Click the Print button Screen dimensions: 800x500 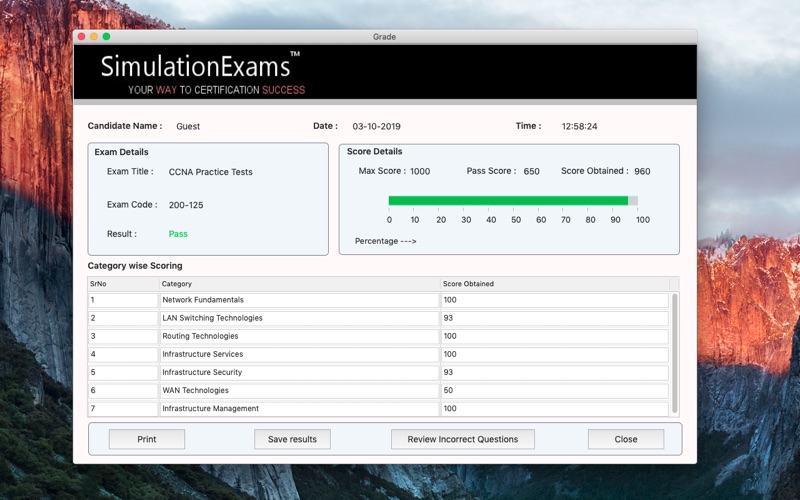[147, 439]
